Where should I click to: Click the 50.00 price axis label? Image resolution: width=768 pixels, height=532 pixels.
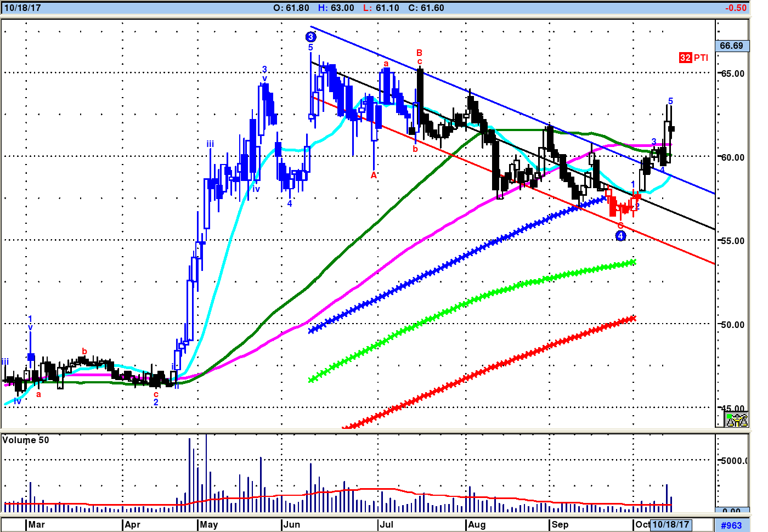tap(732, 325)
